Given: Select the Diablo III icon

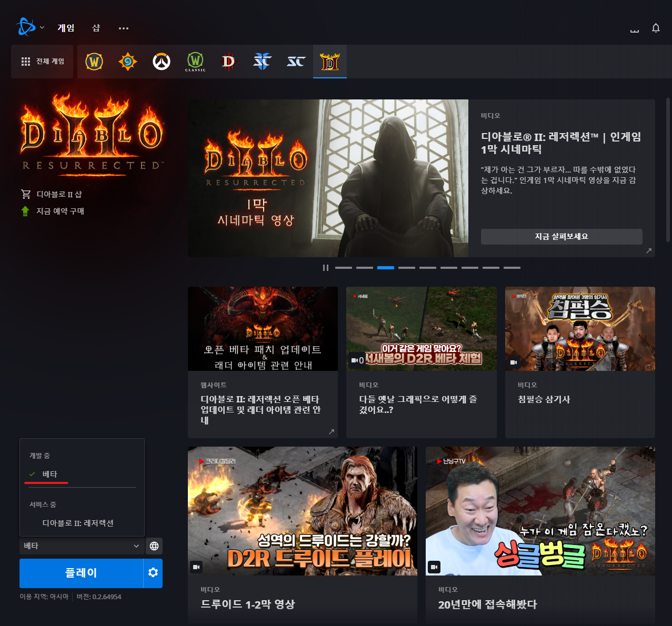Looking at the screenshot, I should tap(229, 62).
